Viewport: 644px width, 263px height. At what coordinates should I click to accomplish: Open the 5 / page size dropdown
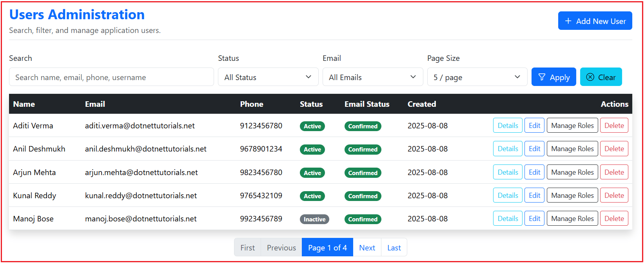tap(477, 77)
